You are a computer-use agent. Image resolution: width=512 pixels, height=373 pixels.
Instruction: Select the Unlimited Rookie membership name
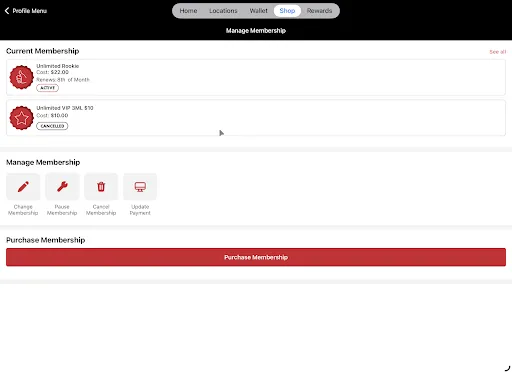(x=58, y=66)
